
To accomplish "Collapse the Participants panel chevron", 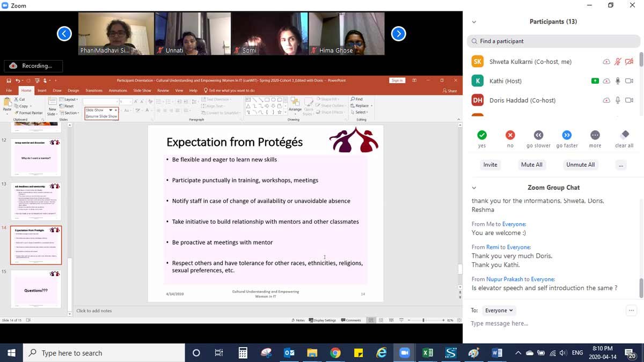I will (474, 22).
